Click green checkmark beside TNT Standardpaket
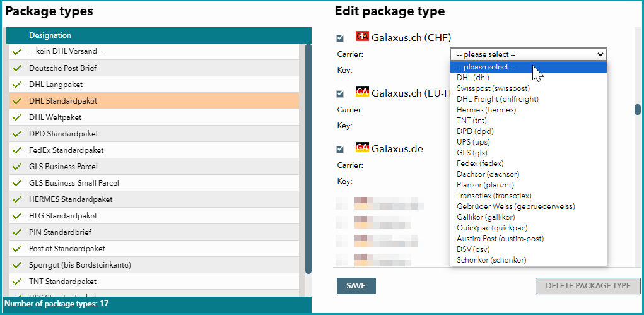 pyautogui.click(x=17, y=282)
